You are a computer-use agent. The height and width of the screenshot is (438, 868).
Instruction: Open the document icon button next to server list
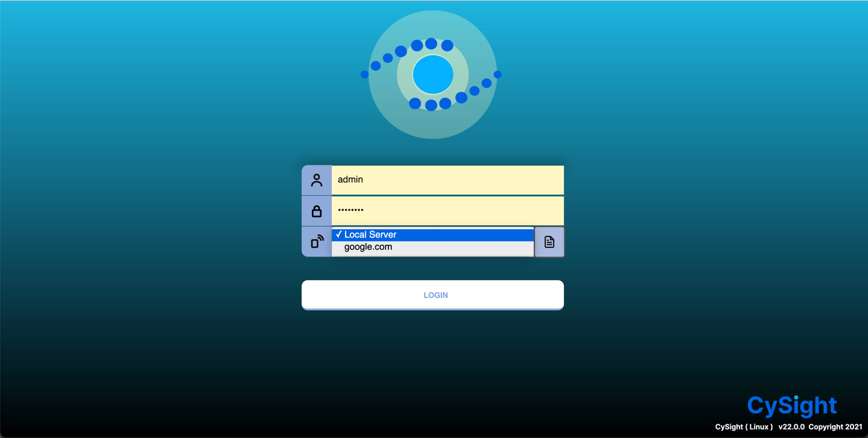click(550, 242)
